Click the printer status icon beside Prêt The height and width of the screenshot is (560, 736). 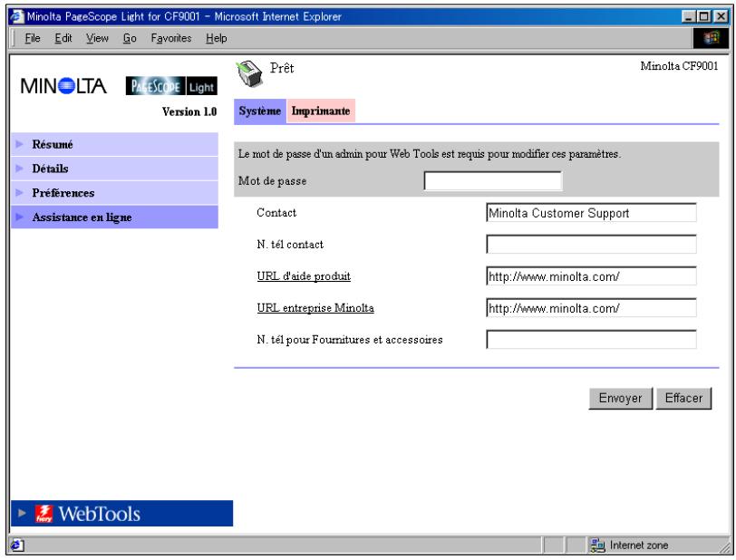tap(248, 73)
